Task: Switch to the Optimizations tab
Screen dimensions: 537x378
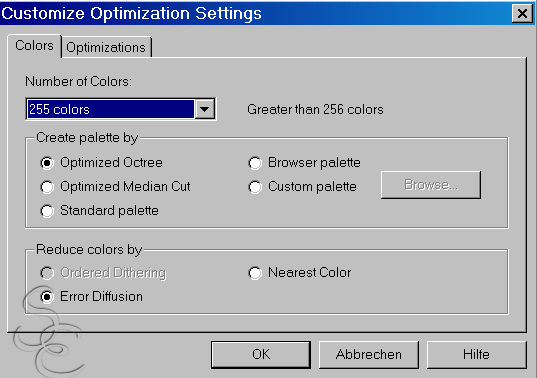Action: (x=106, y=47)
